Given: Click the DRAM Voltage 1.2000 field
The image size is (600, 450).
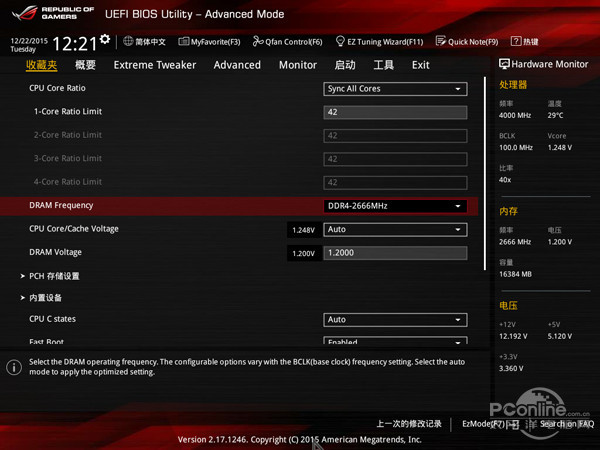Looking at the screenshot, I should click(x=395, y=253).
